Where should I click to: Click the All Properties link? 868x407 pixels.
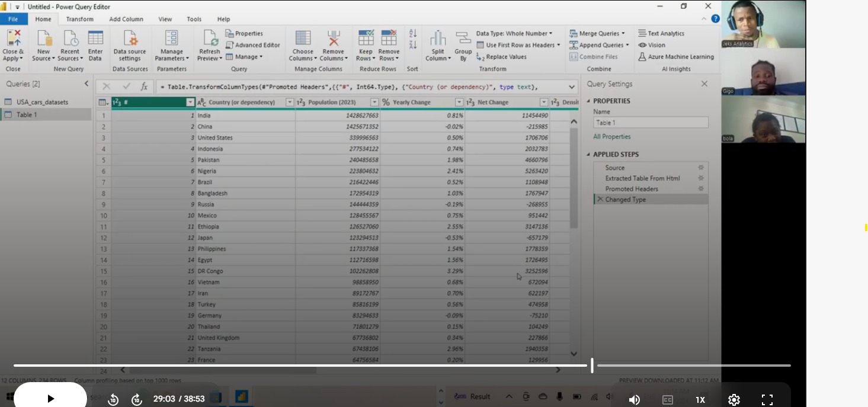612,137
